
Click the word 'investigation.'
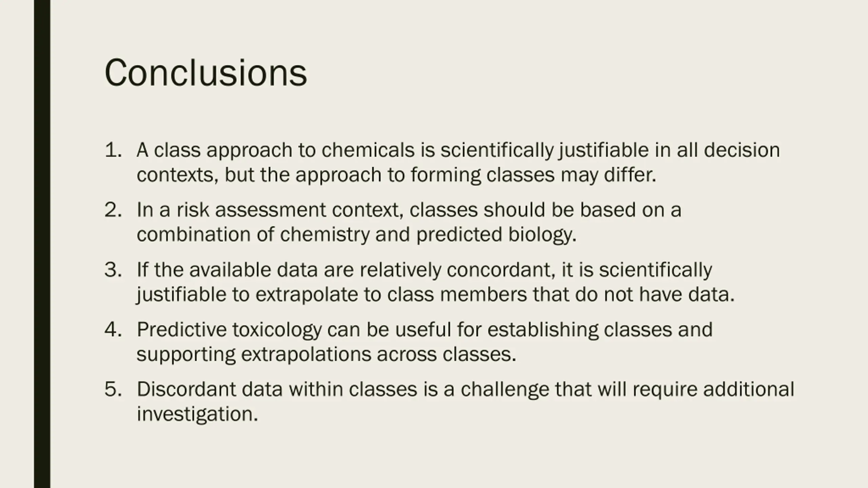(197, 414)
